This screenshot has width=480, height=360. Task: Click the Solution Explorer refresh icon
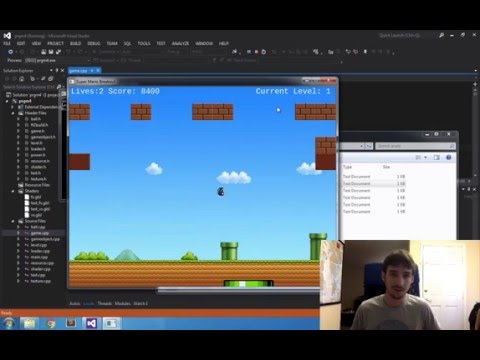click(x=32, y=79)
